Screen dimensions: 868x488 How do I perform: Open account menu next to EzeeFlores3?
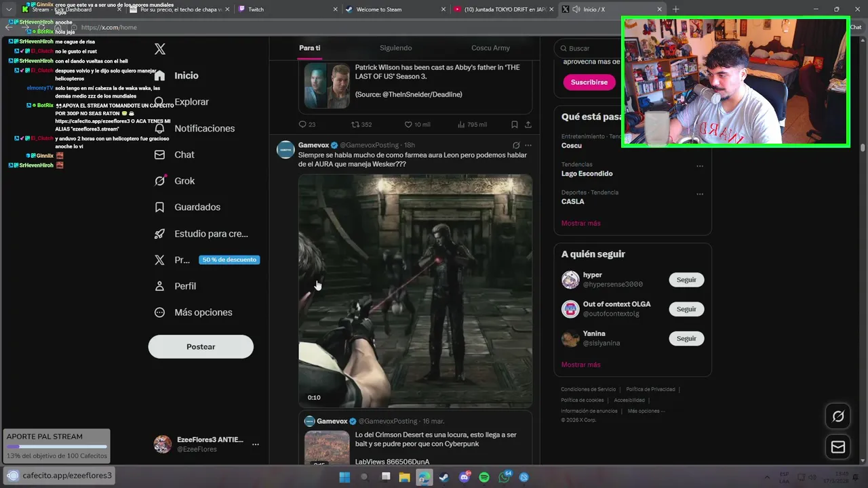coord(256,445)
